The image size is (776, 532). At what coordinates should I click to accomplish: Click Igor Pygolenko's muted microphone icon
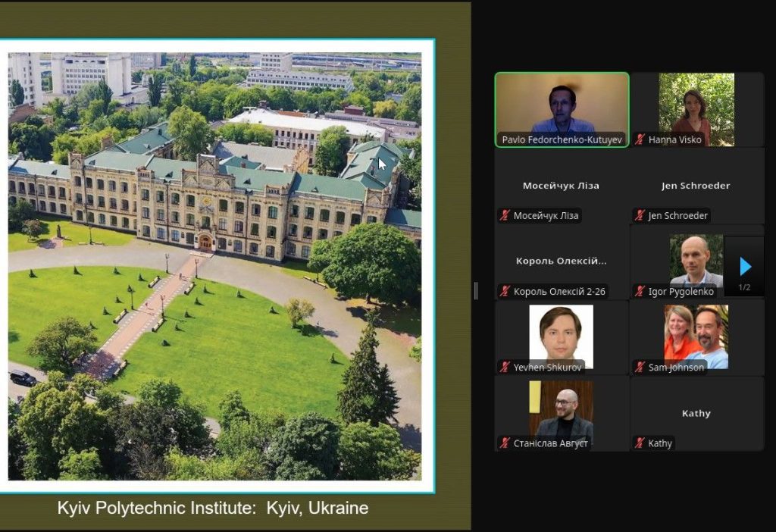pos(640,291)
